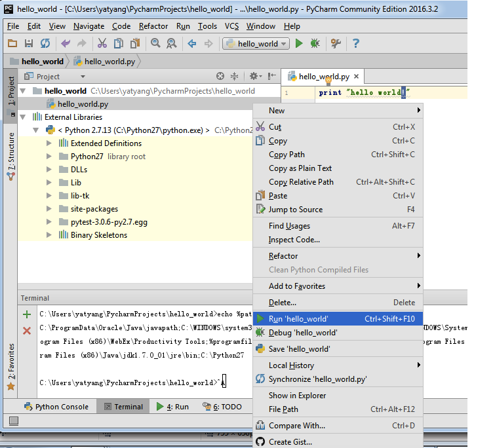Expand Extended Definitions node

pos(49,143)
